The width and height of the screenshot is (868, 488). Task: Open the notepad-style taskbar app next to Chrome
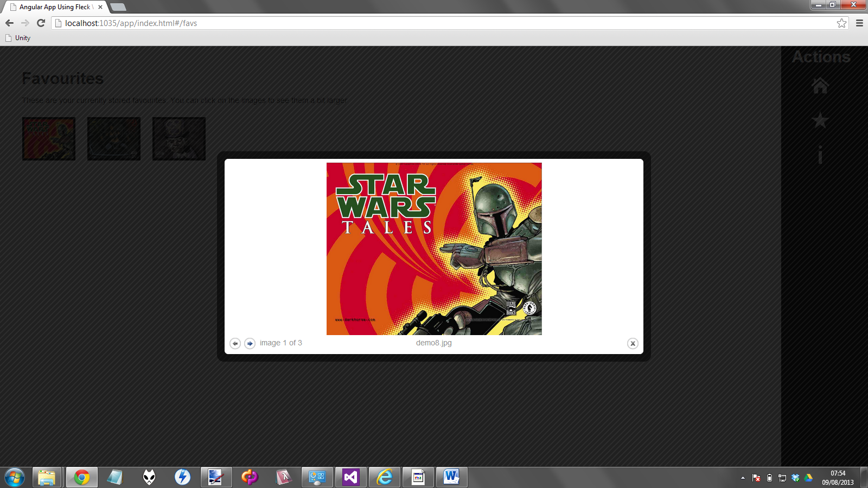pos(116,478)
